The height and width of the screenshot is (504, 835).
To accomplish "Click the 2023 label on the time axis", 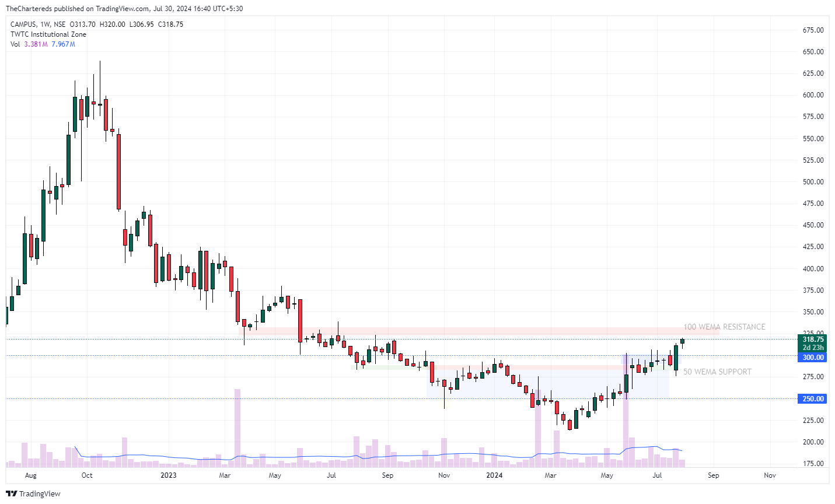I will coord(168,475).
